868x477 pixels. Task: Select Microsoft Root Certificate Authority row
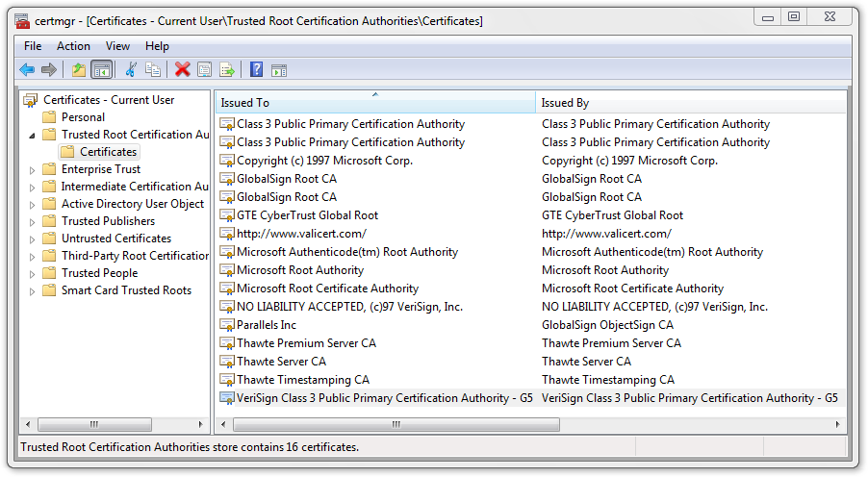328,289
